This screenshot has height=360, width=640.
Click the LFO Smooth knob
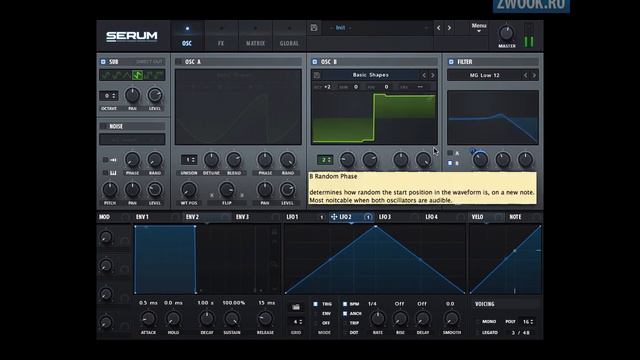451,319
